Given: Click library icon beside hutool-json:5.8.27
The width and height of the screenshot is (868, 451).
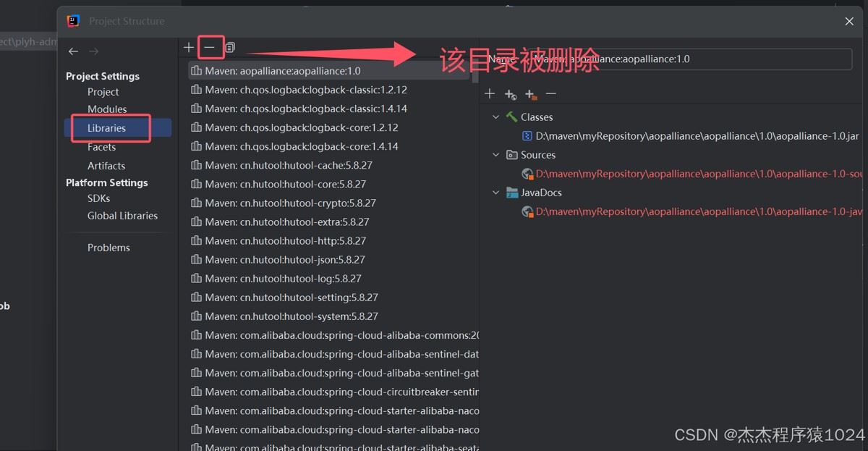Looking at the screenshot, I should click(196, 259).
